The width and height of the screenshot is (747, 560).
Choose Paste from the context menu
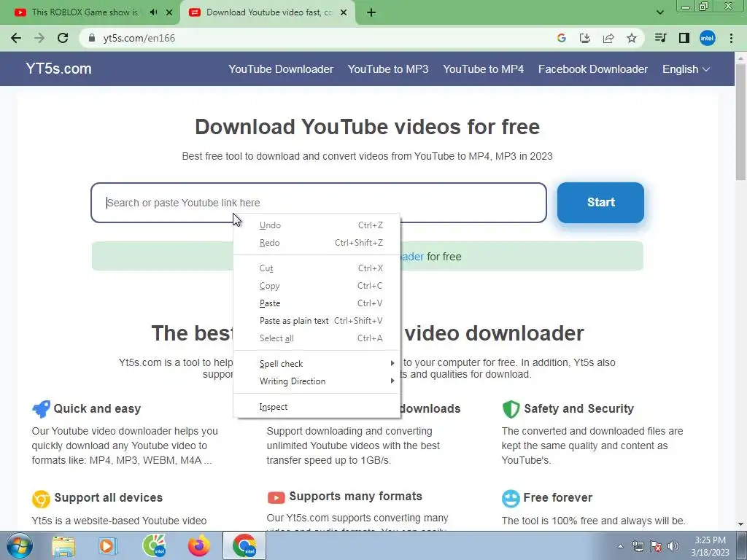pyautogui.click(x=317, y=303)
